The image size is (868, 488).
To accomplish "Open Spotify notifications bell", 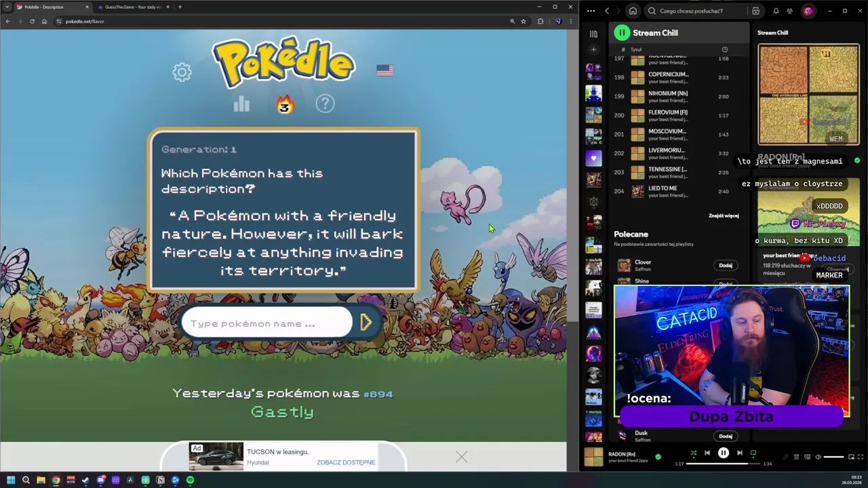I will 776,11.
